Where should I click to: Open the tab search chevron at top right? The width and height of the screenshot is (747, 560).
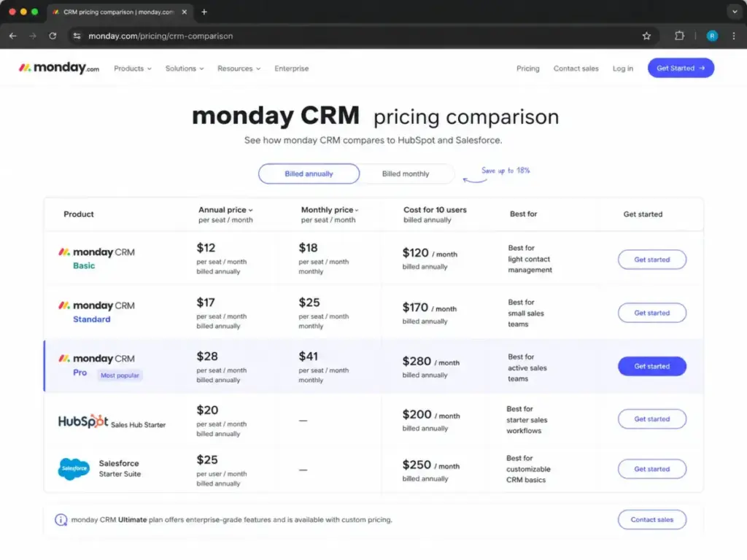[735, 12]
